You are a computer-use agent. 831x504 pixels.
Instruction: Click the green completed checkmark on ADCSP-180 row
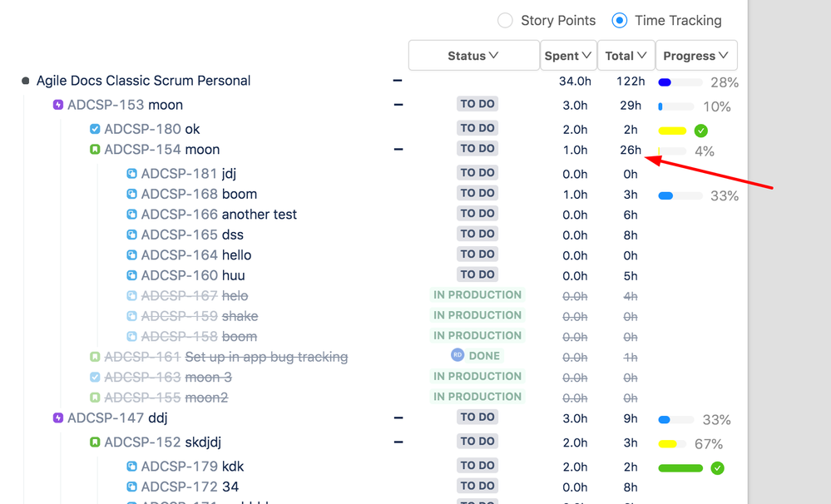coord(701,131)
